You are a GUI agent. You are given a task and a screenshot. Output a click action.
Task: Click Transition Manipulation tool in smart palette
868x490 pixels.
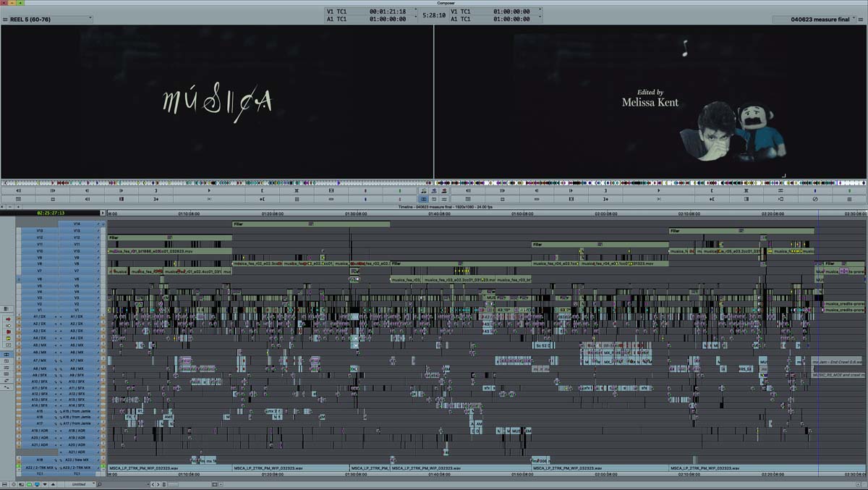(8, 345)
